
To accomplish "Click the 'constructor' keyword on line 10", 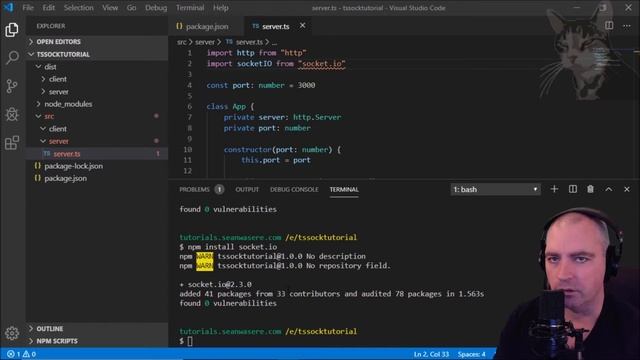I will 248,149.
